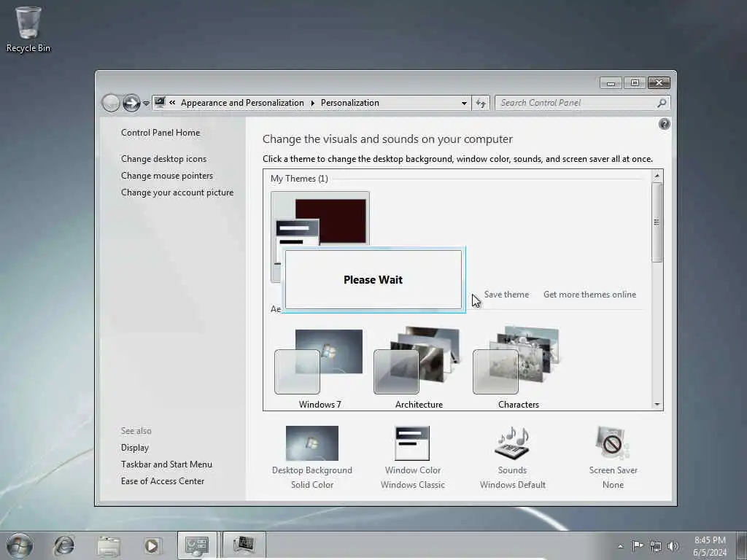Open the Recycle Bin desktop icon
Viewport: 747px width, 560px height.
[x=28, y=29]
